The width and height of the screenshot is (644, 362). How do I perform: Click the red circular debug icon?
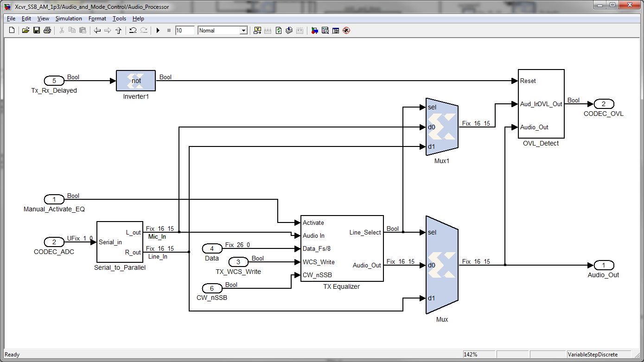click(x=346, y=31)
